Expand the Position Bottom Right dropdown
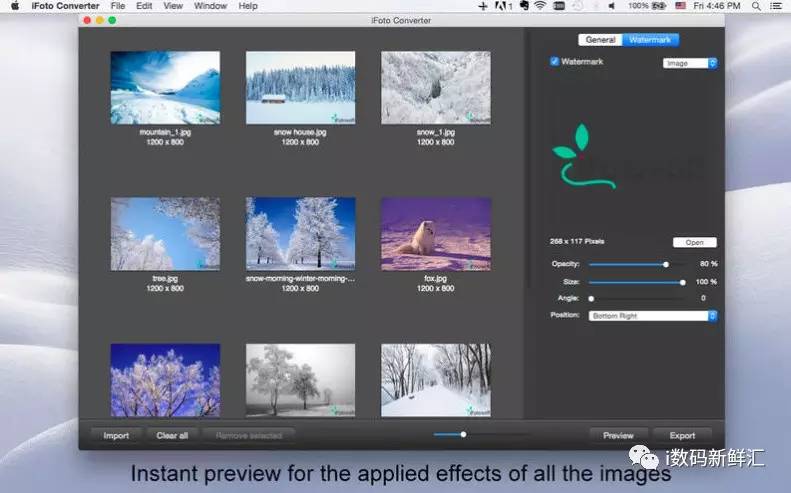 coord(653,316)
